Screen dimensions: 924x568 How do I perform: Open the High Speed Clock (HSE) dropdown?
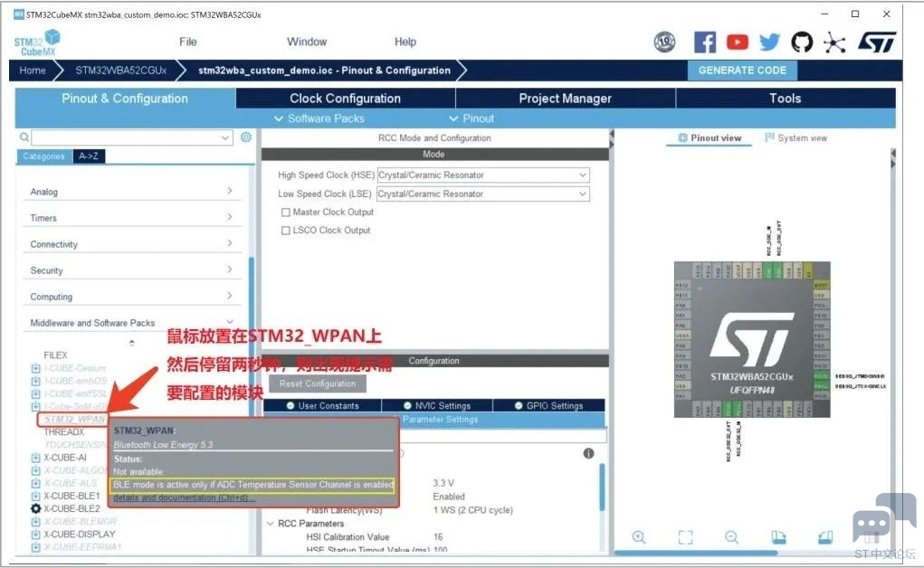pyautogui.click(x=483, y=175)
